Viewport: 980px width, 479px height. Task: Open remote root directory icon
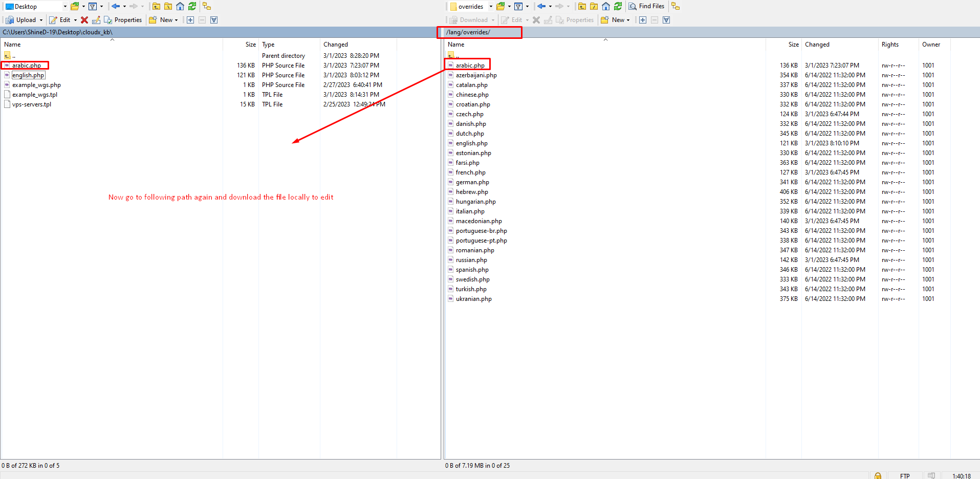pyautogui.click(x=594, y=6)
